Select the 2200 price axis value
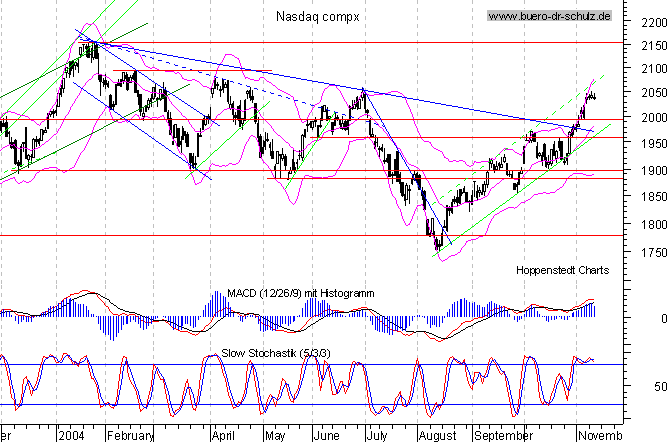 [654, 22]
